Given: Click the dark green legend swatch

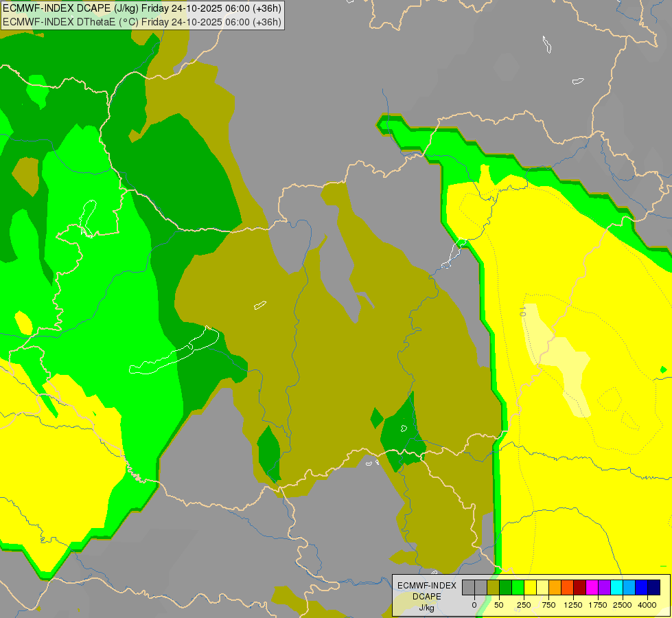Looking at the screenshot, I should click(505, 588).
